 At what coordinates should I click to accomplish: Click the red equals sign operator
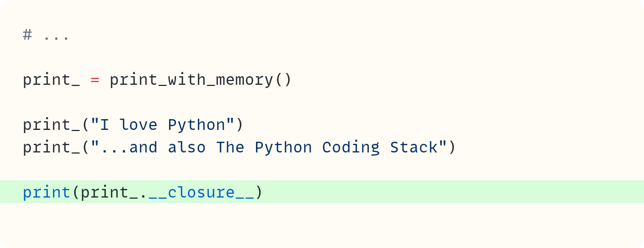(x=95, y=80)
